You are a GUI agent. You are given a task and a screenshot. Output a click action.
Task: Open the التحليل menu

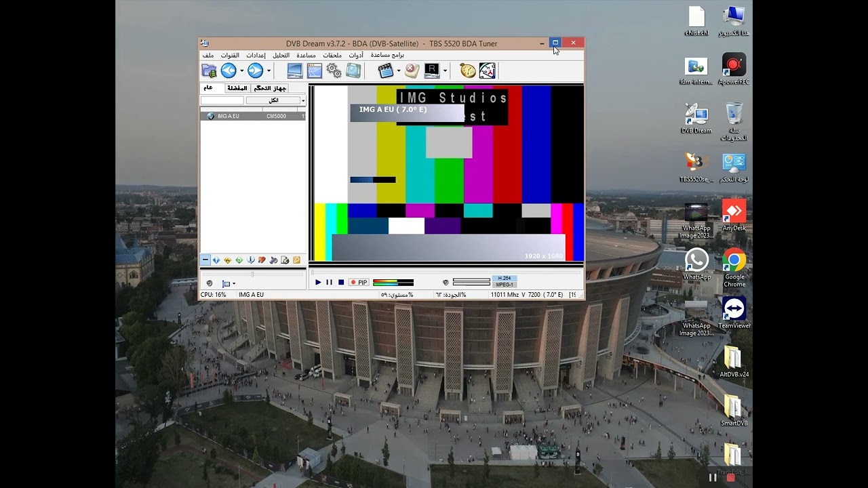point(281,55)
